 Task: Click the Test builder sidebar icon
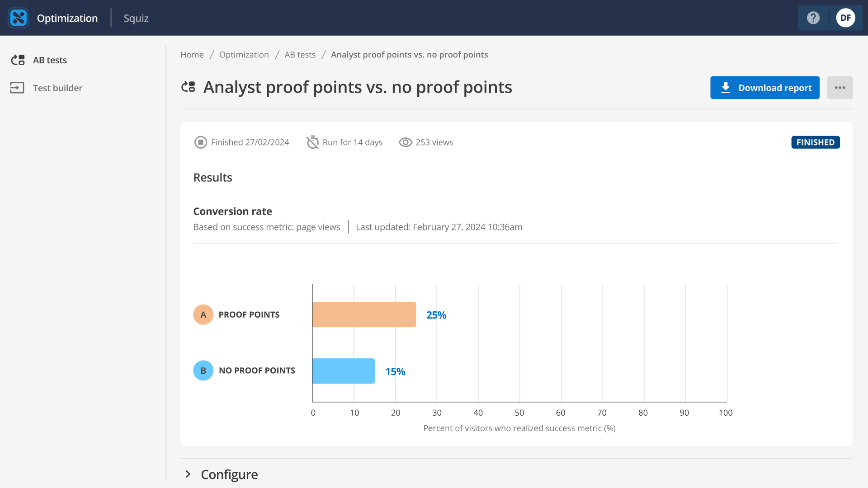(x=17, y=88)
